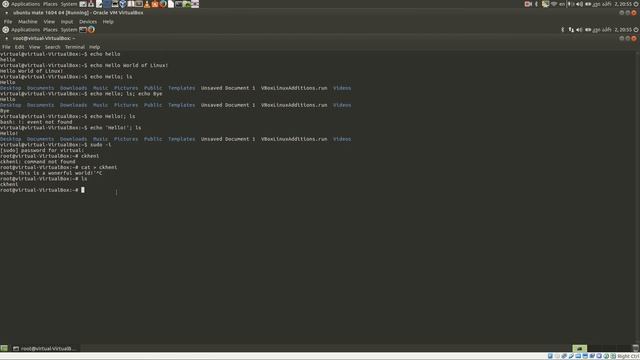Viewport: 640px width, 360px height.
Task: Open guest Places menu inside the VM
Action: [x=50, y=30]
